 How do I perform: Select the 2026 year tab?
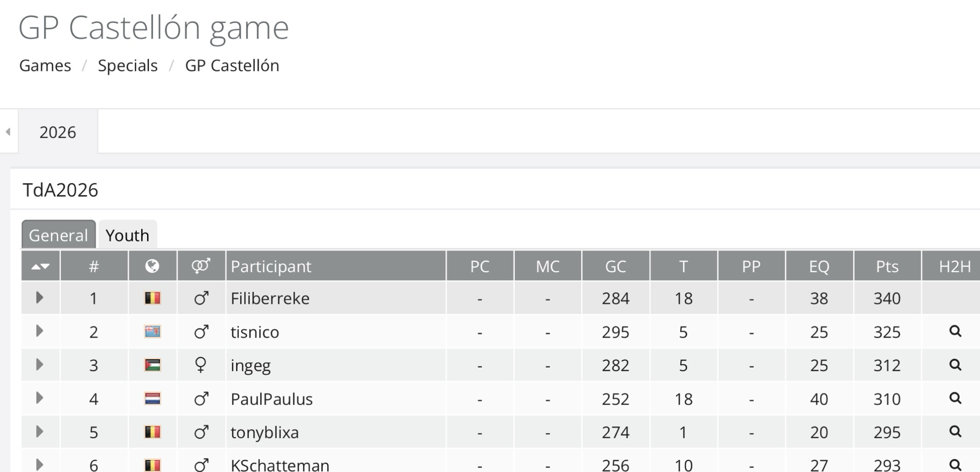coord(58,132)
